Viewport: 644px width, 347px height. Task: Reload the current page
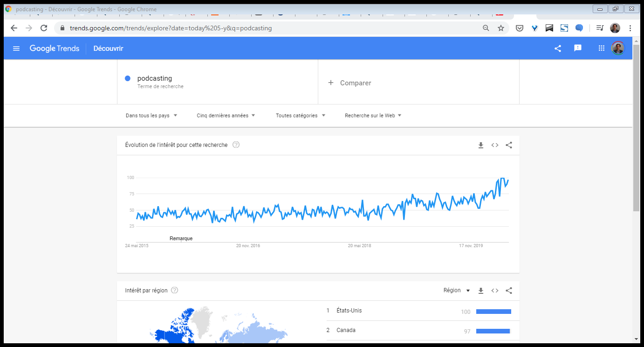pyautogui.click(x=44, y=28)
